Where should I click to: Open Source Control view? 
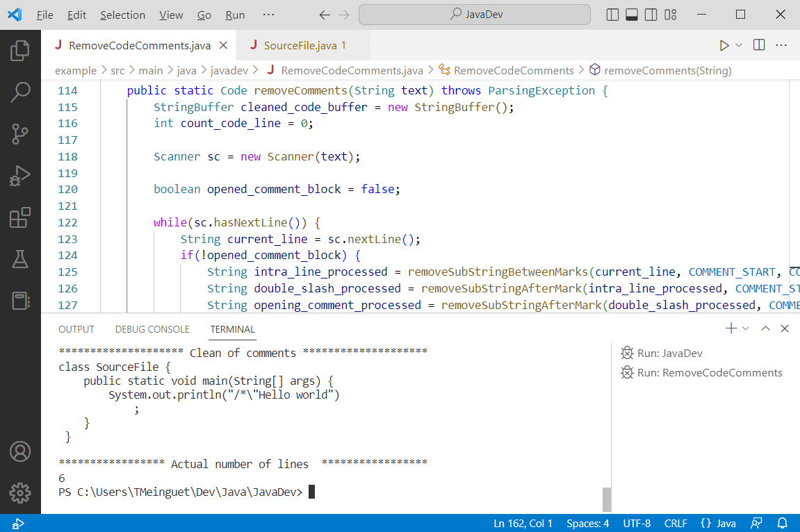pos(20,133)
